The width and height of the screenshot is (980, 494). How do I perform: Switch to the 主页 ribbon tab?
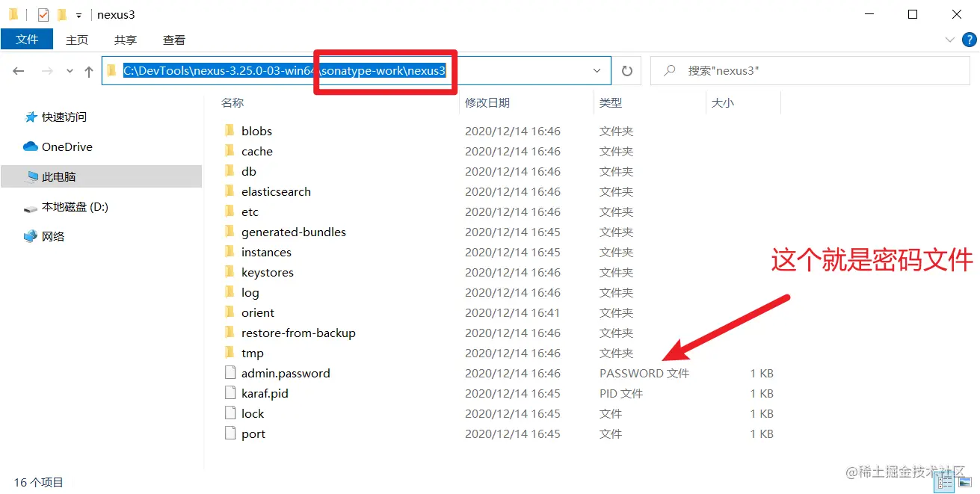77,40
